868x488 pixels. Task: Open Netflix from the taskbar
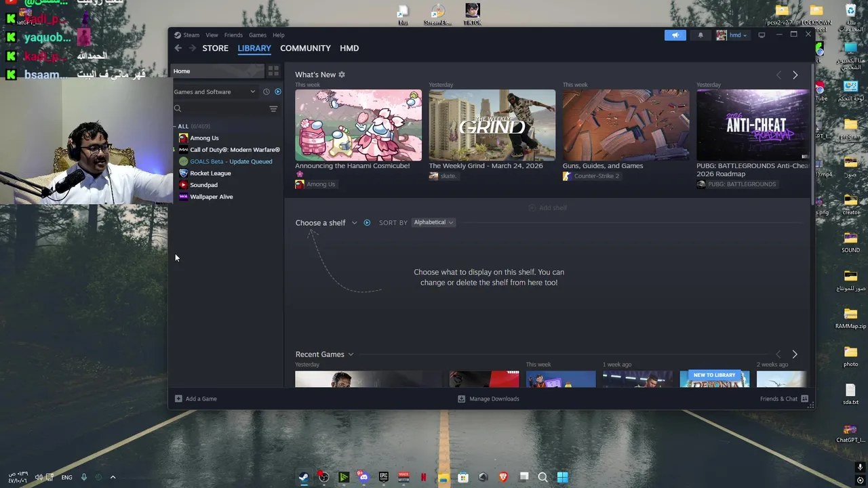pos(423,477)
